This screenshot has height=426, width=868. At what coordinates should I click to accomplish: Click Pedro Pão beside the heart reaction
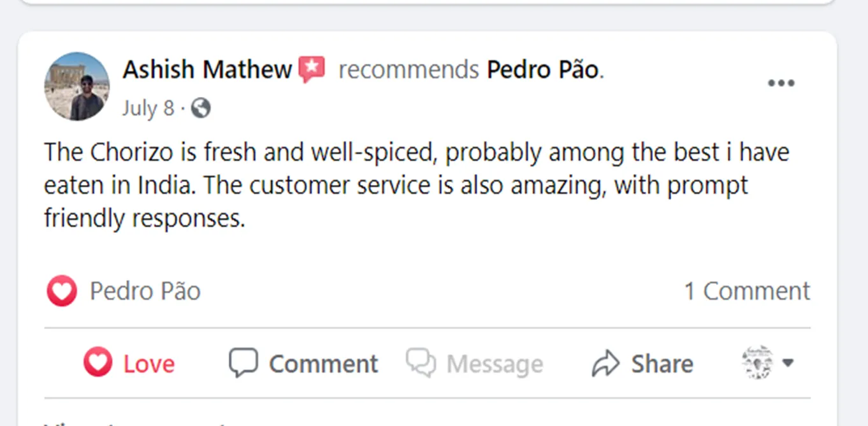click(x=145, y=291)
